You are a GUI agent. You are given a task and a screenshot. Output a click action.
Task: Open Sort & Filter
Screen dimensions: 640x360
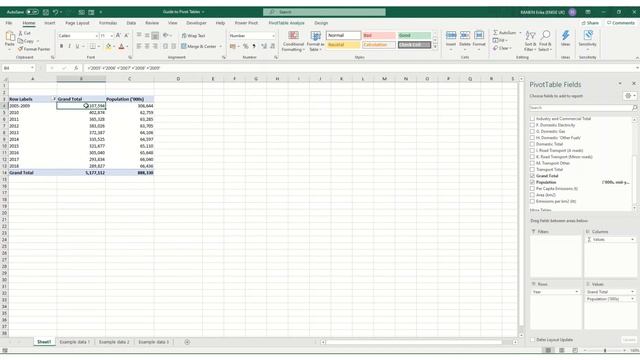(530, 41)
